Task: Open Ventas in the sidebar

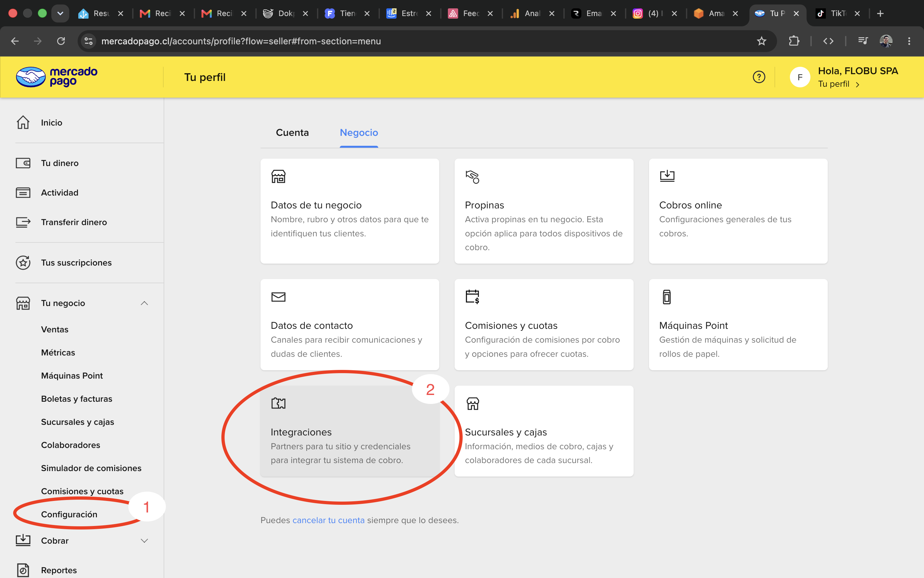Action: pos(55,329)
